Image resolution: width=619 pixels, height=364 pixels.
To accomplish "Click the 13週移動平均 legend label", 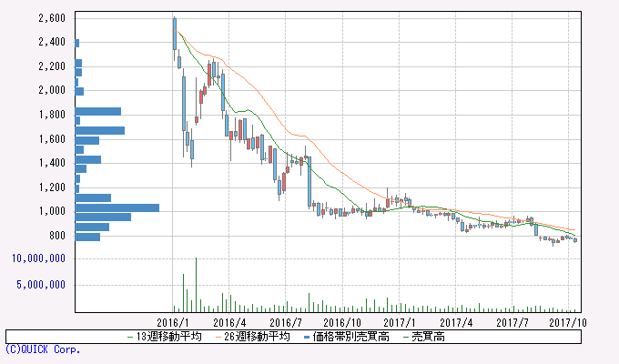I will click(x=169, y=337).
